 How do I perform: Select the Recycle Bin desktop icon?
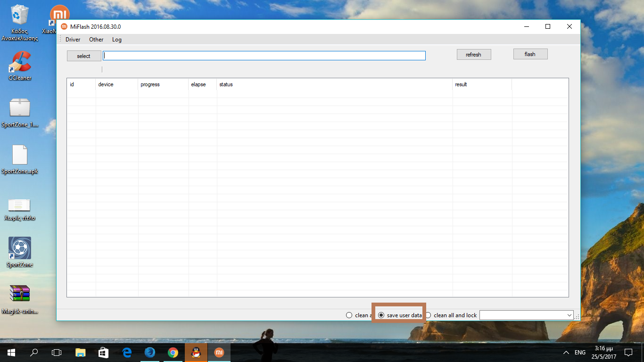click(x=20, y=16)
